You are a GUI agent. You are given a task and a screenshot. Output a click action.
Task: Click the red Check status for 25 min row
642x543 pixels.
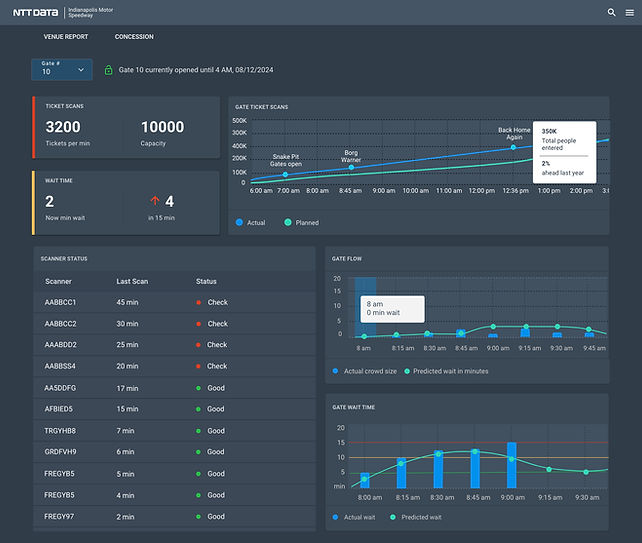tap(212, 345)
